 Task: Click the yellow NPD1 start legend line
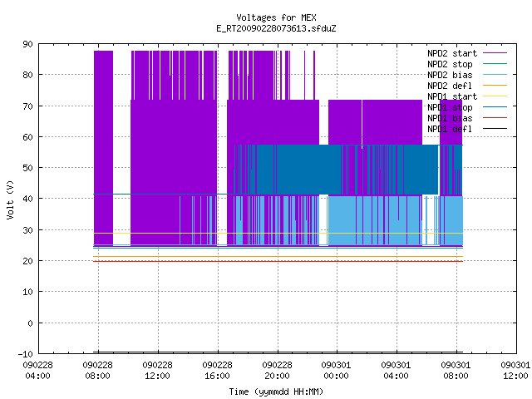click(495, 96)
